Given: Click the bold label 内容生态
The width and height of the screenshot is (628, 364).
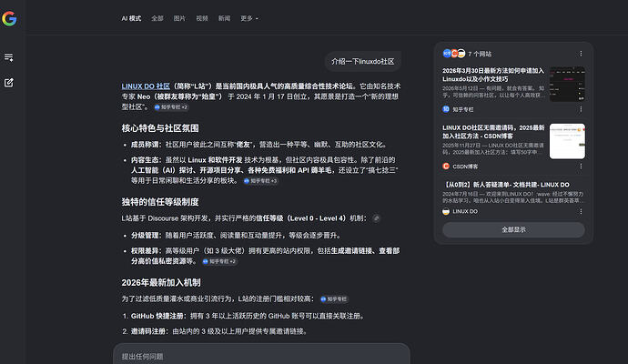Looking at the screenshot, I should click(145, 160).
